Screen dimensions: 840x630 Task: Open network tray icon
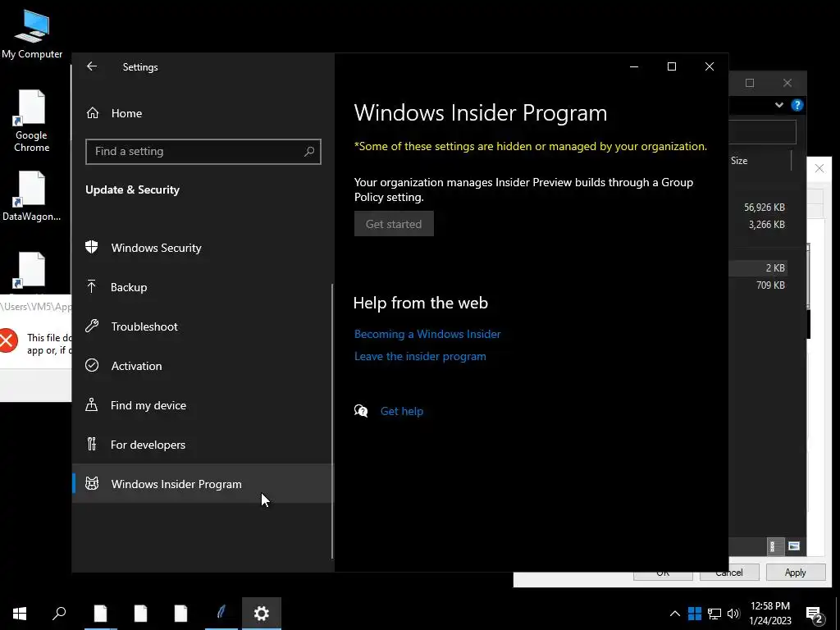[714, 614]
